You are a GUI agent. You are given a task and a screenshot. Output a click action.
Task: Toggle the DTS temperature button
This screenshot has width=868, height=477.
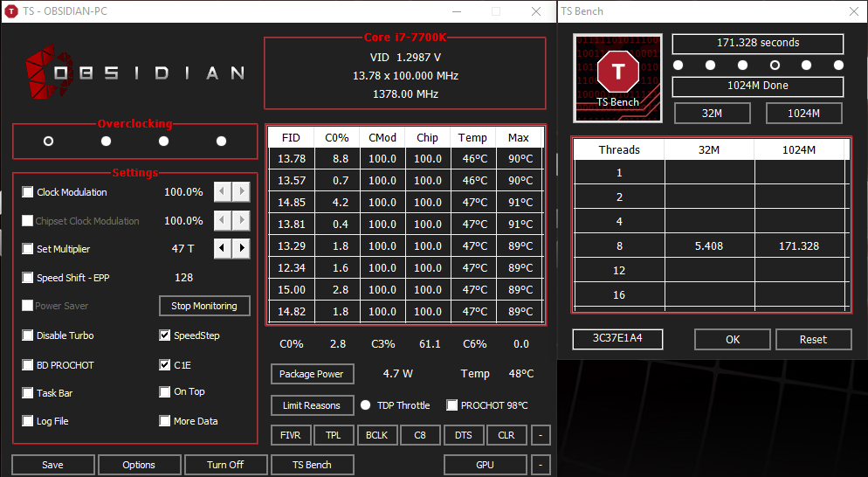coord(464,435)
